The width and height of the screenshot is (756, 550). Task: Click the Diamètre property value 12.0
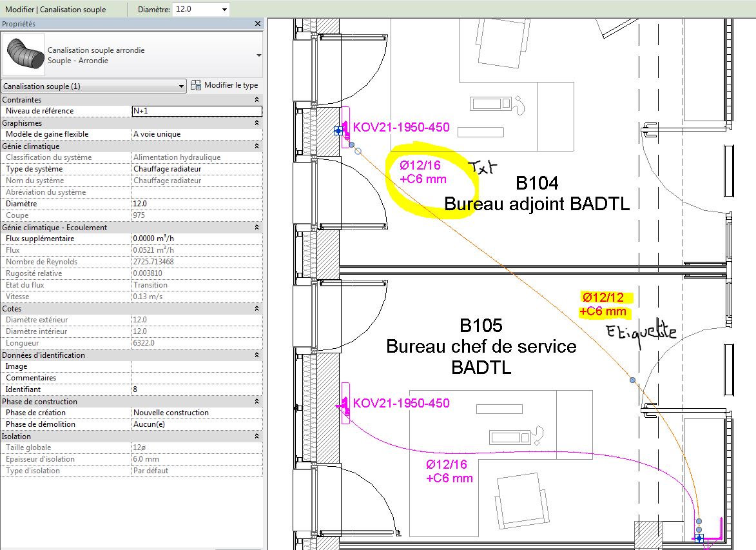click(x=197, y=204)
